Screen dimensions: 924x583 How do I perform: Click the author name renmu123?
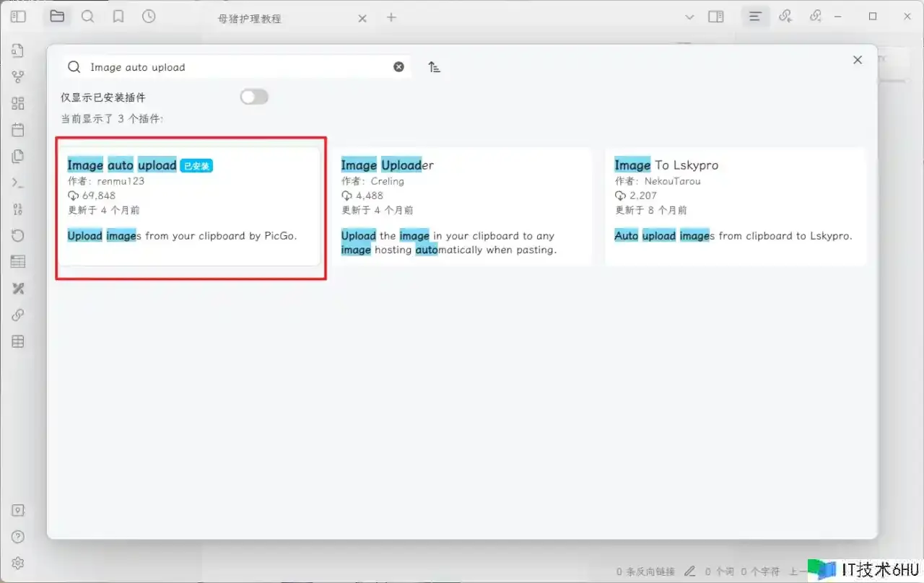121,181
